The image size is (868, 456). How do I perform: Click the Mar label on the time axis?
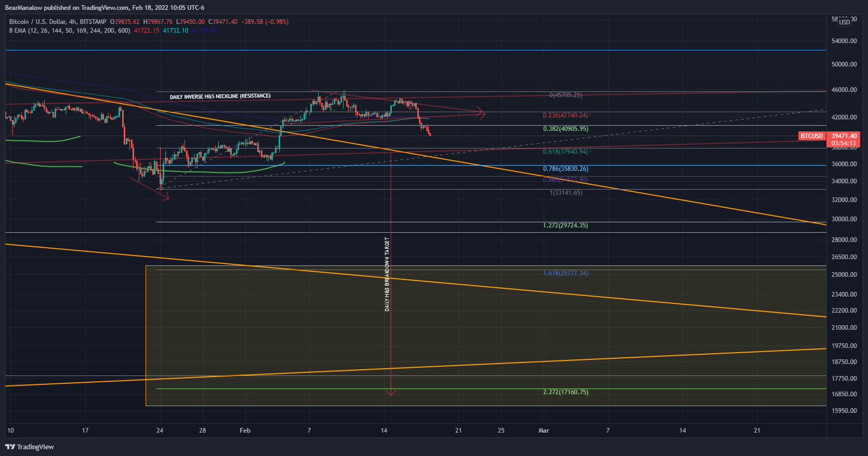[x=544, y=431]
